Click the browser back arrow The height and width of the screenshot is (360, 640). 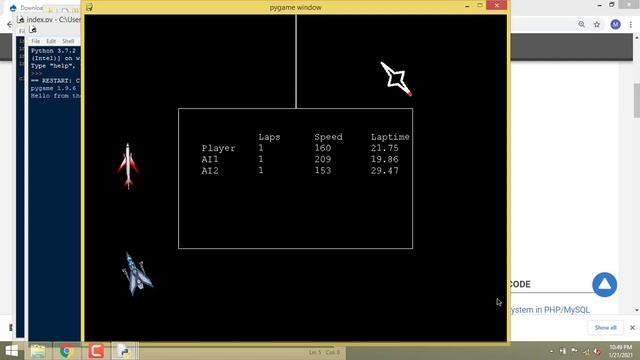pos(9,24)
